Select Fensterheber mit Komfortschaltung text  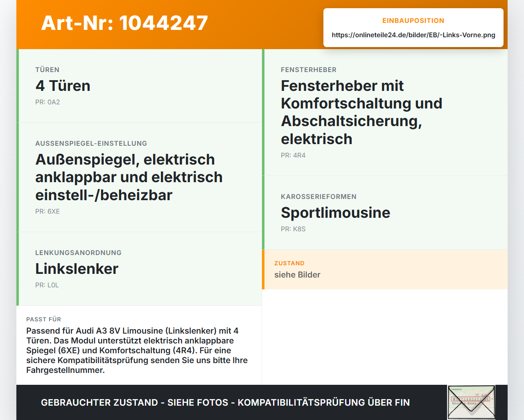(361, 112)
